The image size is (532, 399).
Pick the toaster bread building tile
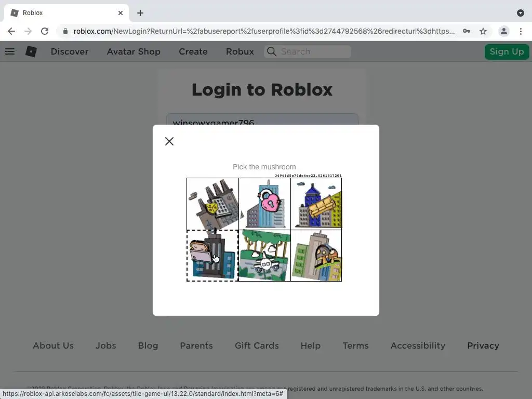[212, 256]
